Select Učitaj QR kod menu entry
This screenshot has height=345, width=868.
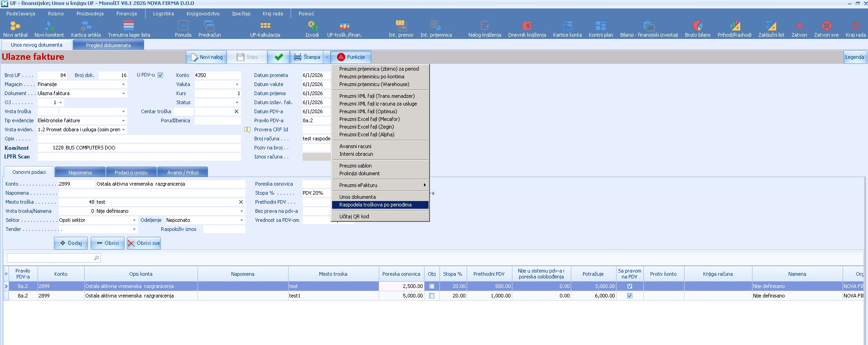[x=380, y=216]
